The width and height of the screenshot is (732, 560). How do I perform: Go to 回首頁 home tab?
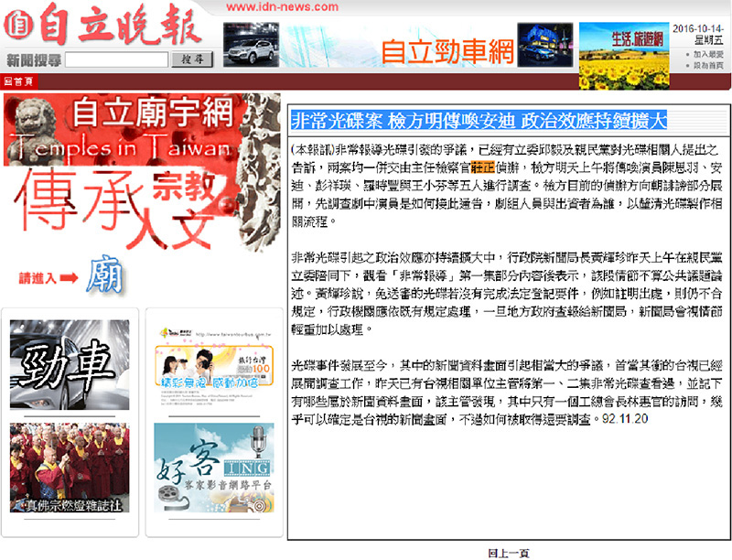click(20, 81)
